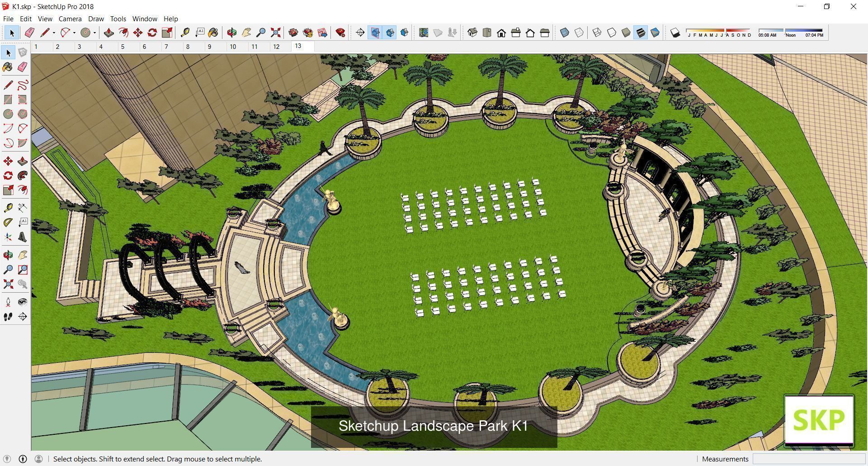Select the Offset tool in top toolbar

tap(123, 33)
